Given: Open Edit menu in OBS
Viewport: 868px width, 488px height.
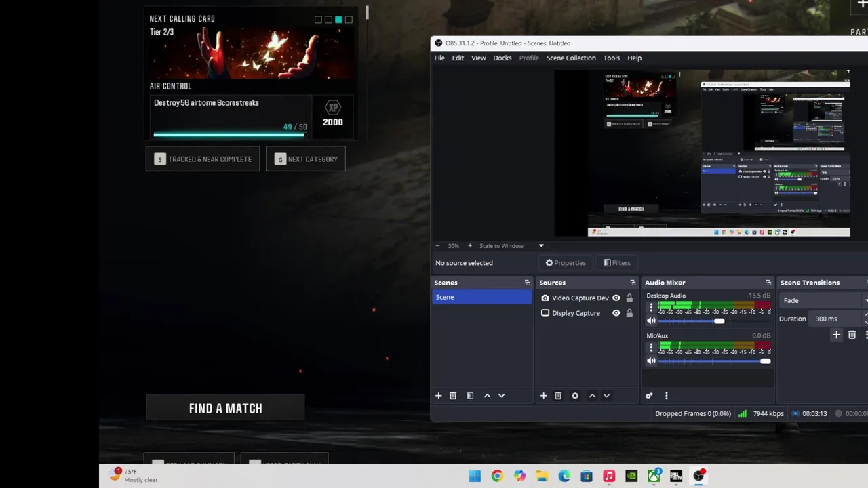Looking at the screenshot, I should pos(458,58).
